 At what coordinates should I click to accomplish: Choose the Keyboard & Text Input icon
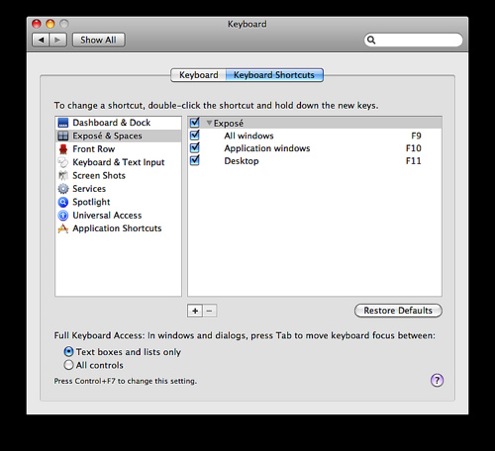[x=63, y=162]
